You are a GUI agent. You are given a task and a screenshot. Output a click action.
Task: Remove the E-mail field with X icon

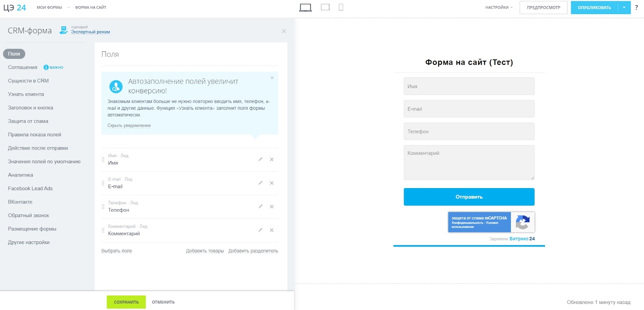(272, 183)
